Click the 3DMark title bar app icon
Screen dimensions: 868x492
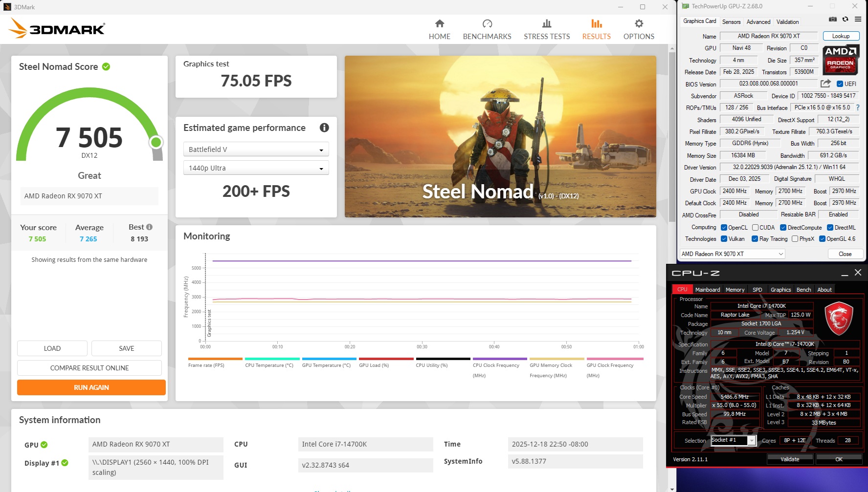pos(7,7)
